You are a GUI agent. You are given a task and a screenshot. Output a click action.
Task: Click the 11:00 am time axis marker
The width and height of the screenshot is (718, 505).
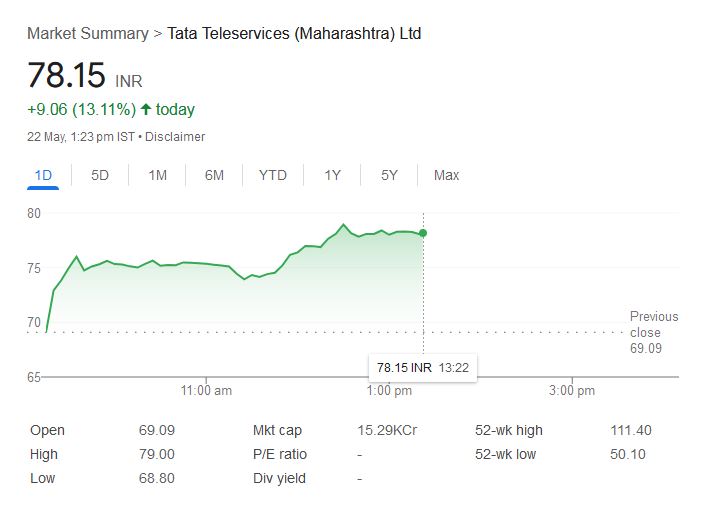pos(207,390)
